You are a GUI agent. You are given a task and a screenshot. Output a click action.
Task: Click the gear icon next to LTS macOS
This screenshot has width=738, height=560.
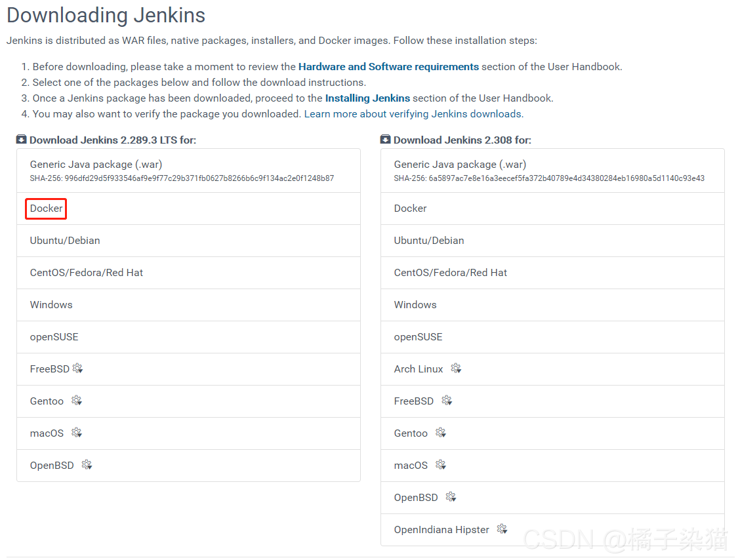(x=77, y=433)
